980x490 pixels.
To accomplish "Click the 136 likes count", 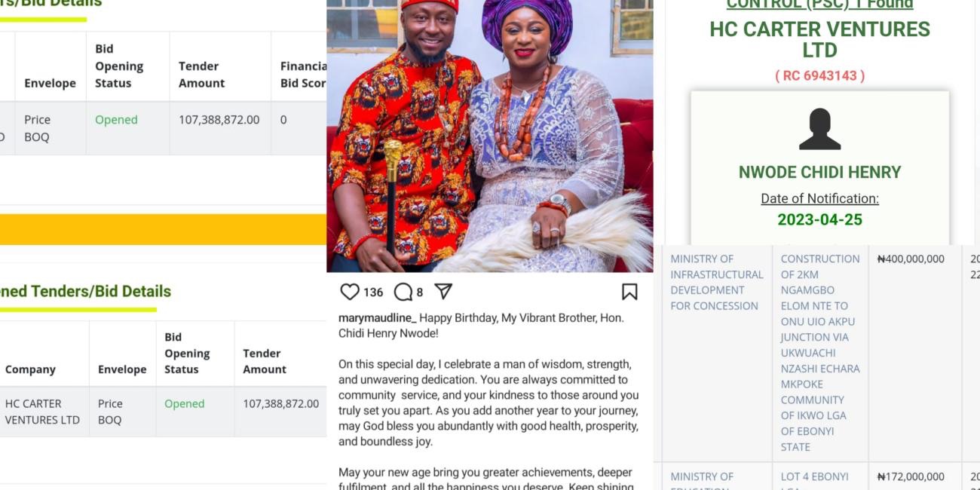I will (373, 292).
